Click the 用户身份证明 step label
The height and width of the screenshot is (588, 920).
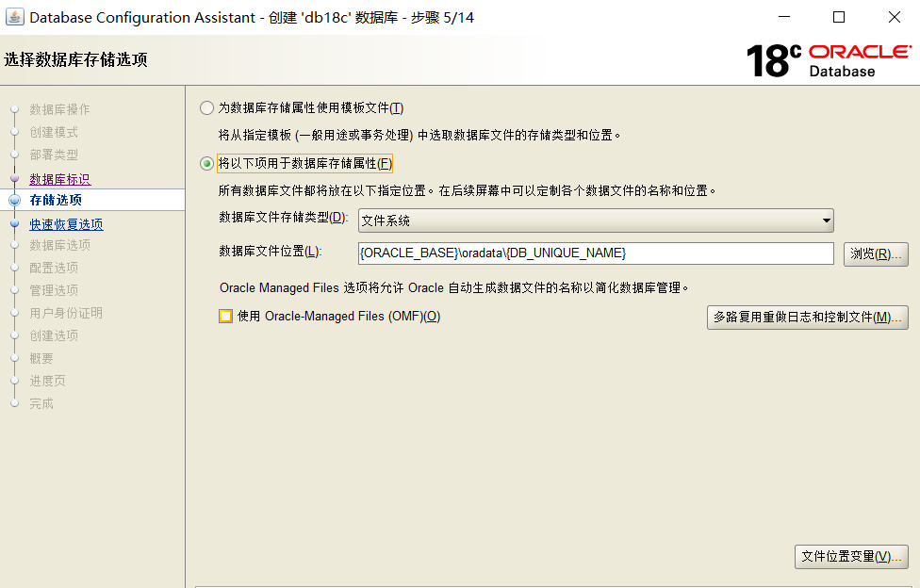[66, 314]
